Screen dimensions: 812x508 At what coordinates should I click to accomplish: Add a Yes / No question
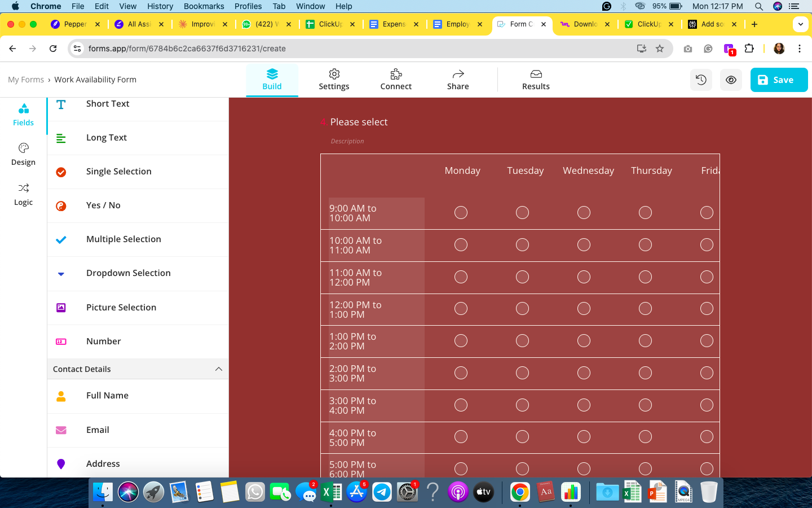point(103,205)
